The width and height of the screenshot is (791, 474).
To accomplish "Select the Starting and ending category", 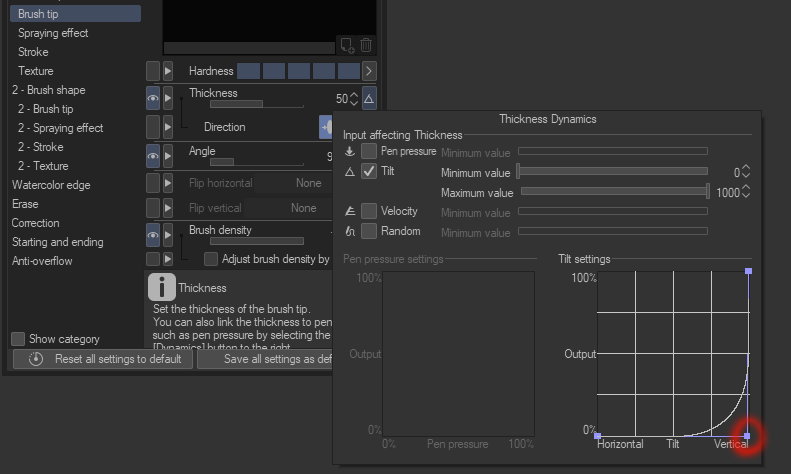I will pyautogui.click(x=58, y=242).
